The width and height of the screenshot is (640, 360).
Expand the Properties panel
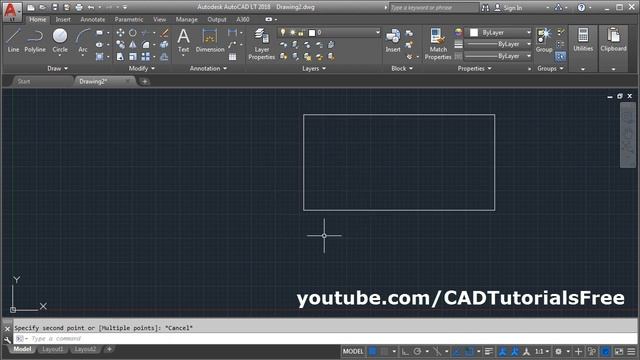click(x=474, y=69)
